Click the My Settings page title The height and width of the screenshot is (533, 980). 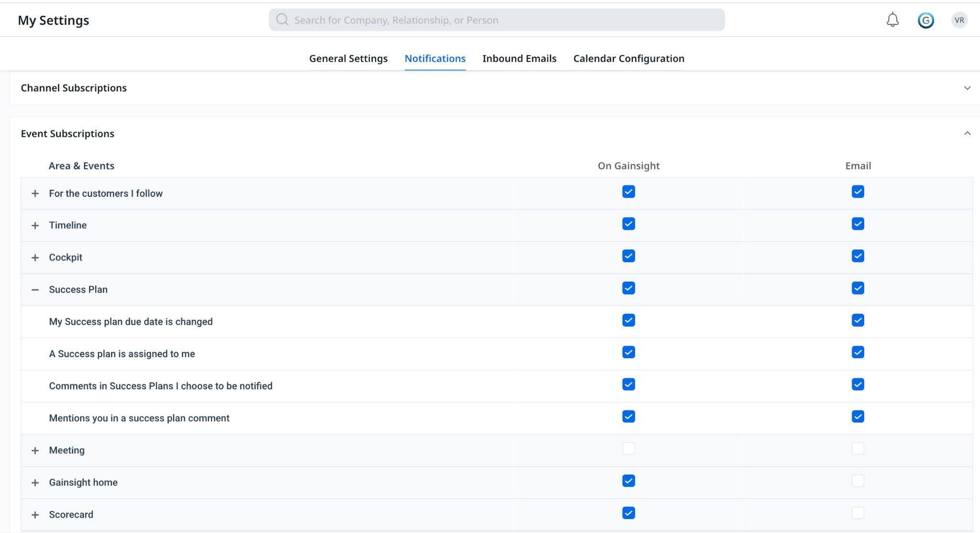click(54, 20)
